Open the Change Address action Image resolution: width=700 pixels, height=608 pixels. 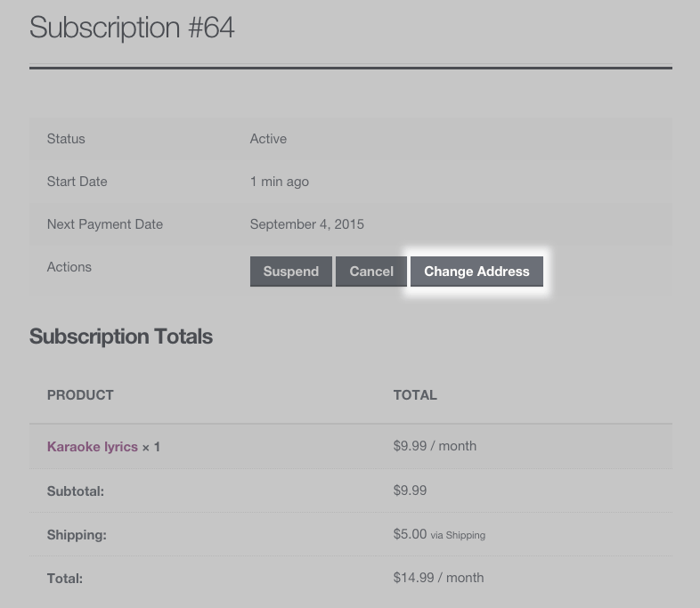(476, 272)
